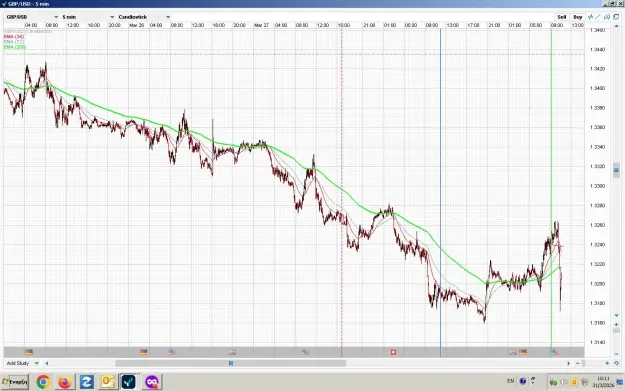Click the Mar 27 date label
The image size is (625, 391).
point(261,25)
